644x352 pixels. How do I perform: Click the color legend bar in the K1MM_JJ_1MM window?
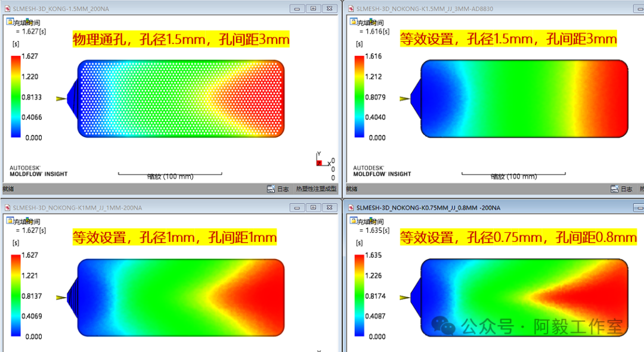click(x=16, y=295)
